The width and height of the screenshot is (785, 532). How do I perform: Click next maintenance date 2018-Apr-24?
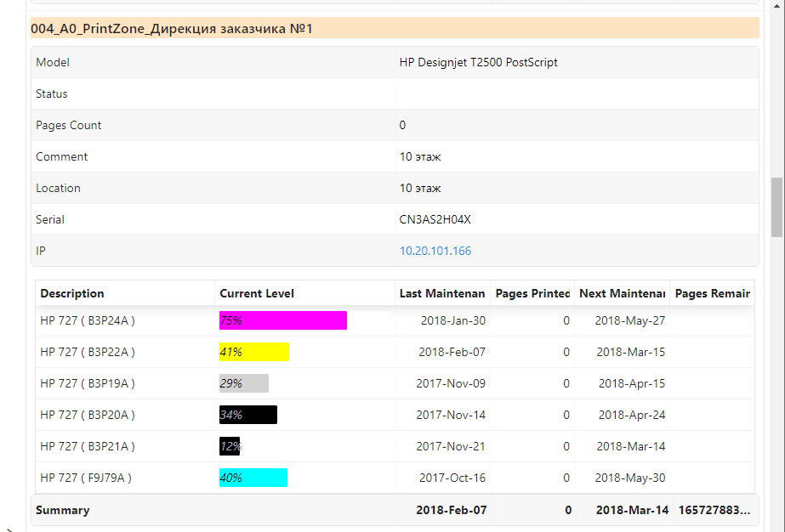[632, 415]
